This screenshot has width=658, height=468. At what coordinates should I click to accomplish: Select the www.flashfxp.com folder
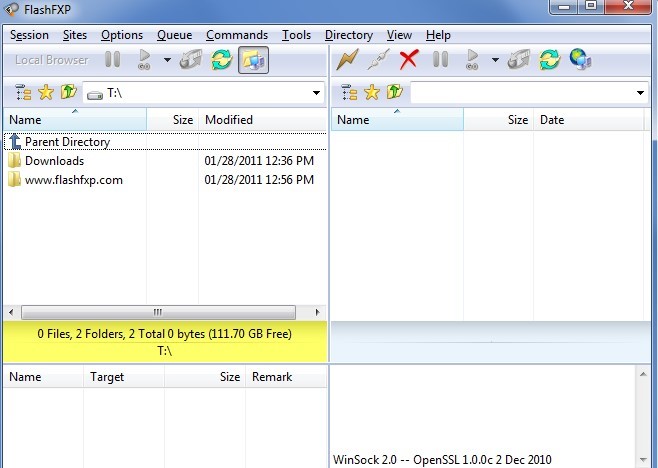tap(74, 180)
